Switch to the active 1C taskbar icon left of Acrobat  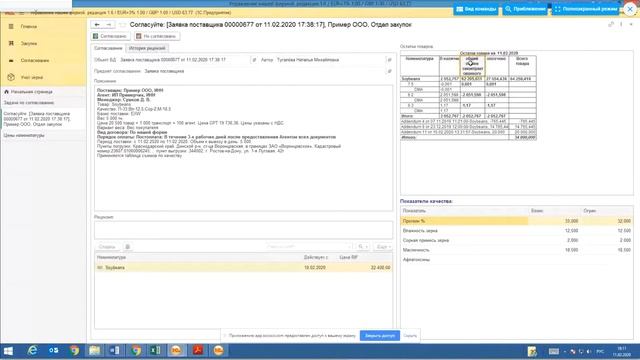(176, 351)
